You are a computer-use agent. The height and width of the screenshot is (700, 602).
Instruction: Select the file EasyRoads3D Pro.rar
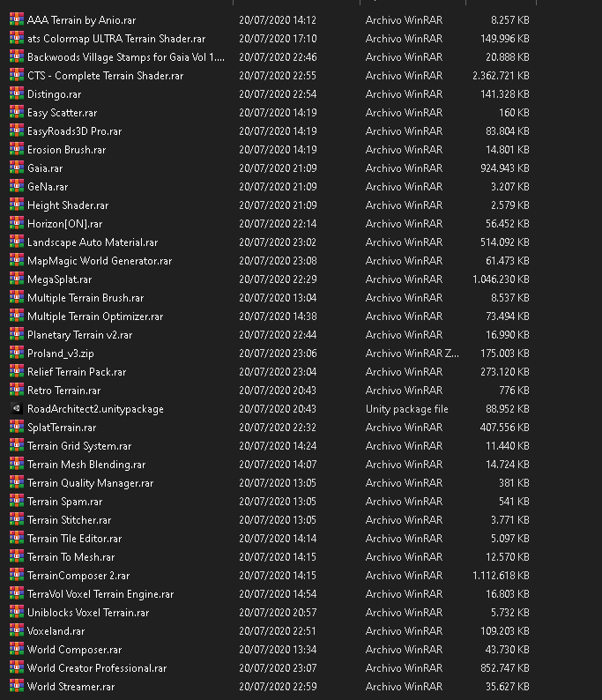[74, 130]
